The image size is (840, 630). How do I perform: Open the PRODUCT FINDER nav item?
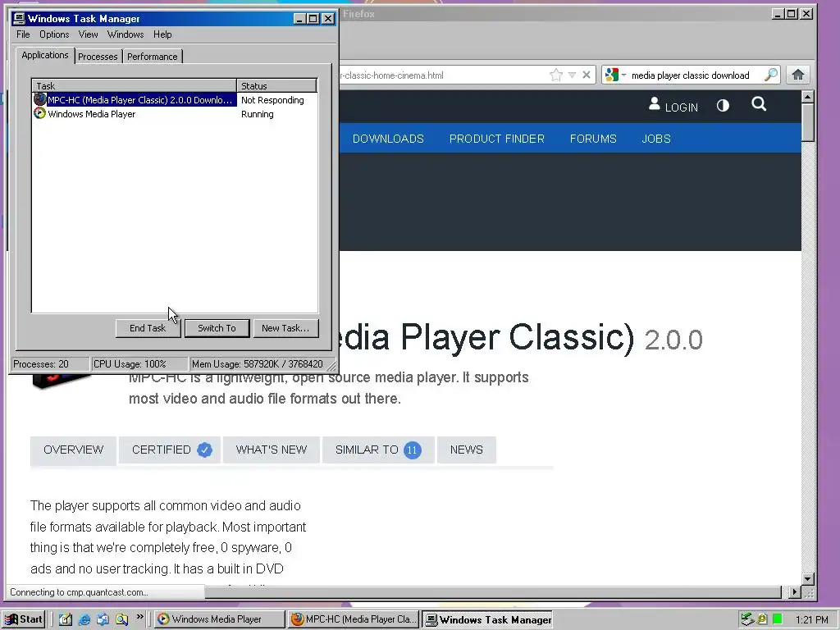[496, 139]
